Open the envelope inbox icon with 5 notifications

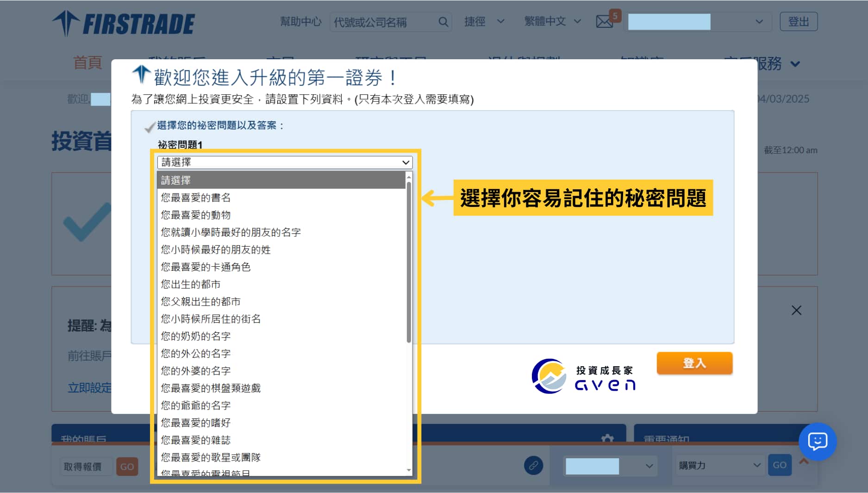point(605,21)
